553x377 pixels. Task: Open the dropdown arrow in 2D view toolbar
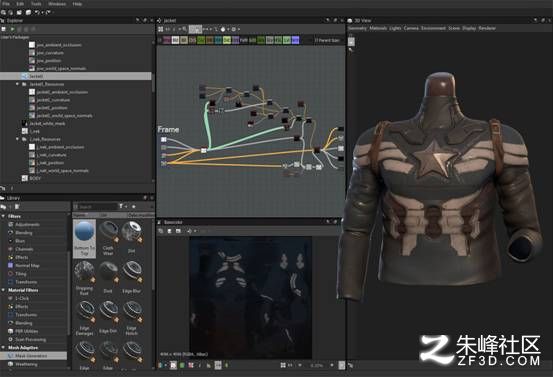195,231
